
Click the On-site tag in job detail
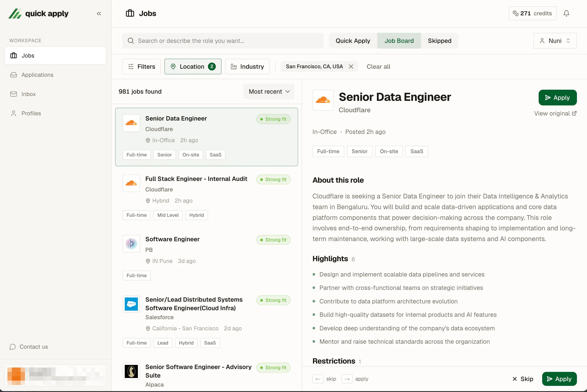point(389,151)
